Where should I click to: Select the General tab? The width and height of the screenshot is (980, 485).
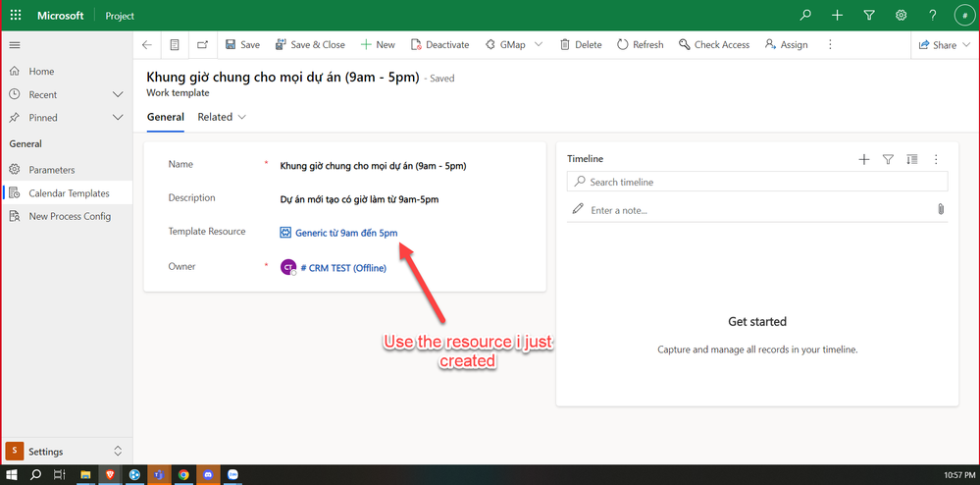[x=165, y=117]
